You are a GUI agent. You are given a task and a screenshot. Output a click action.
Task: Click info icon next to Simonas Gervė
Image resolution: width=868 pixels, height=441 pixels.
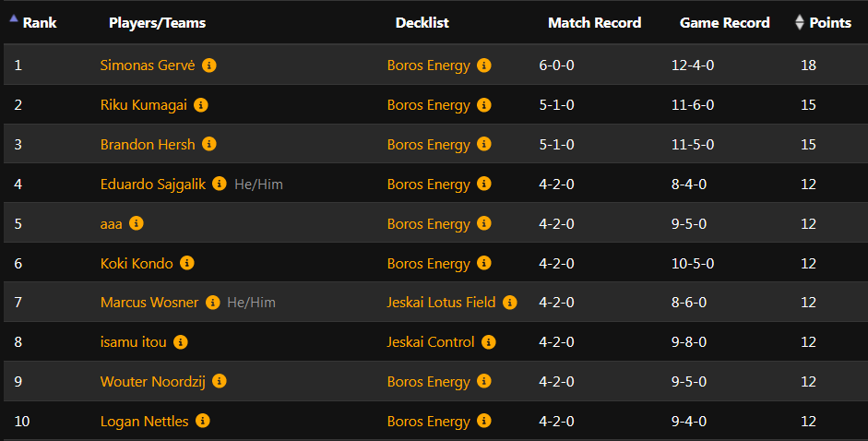pos(208,66)
